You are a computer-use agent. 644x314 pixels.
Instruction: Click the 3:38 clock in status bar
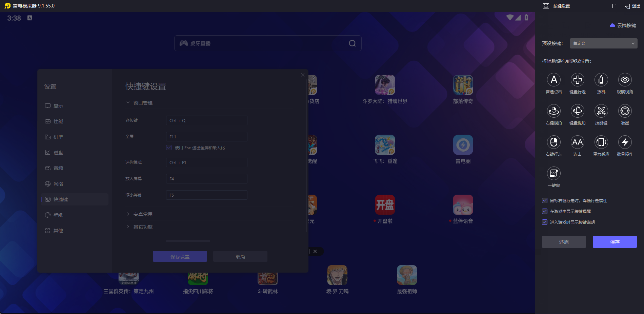click(x=14, y=18)
